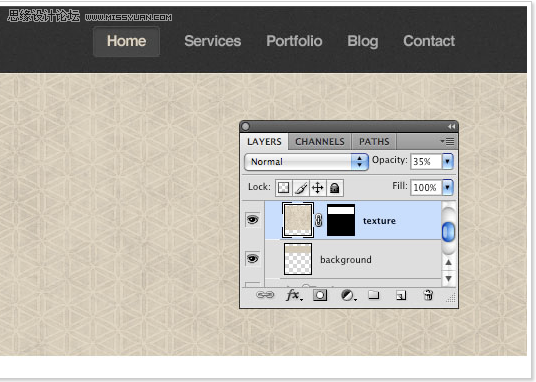536x382 pixels.
Task: Close the Layers panel with round button
Action: pyautogui.click(x=245, y=127)
